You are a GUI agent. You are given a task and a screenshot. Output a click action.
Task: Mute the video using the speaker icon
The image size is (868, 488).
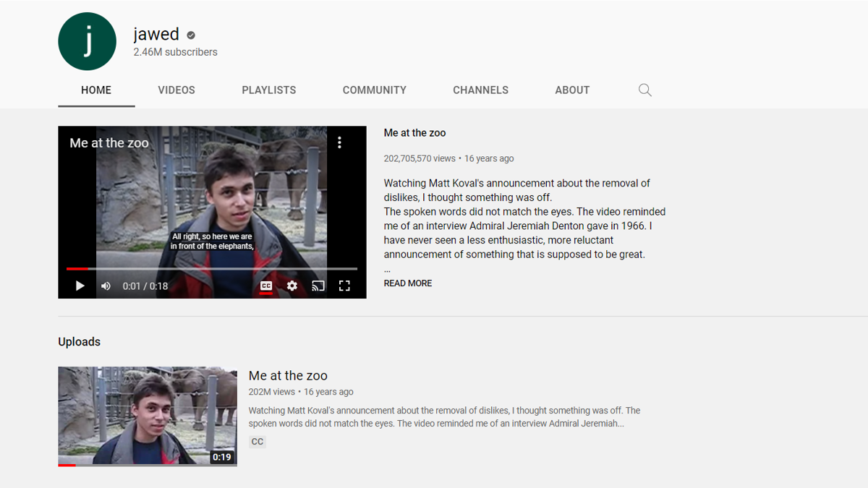[106, 286]
